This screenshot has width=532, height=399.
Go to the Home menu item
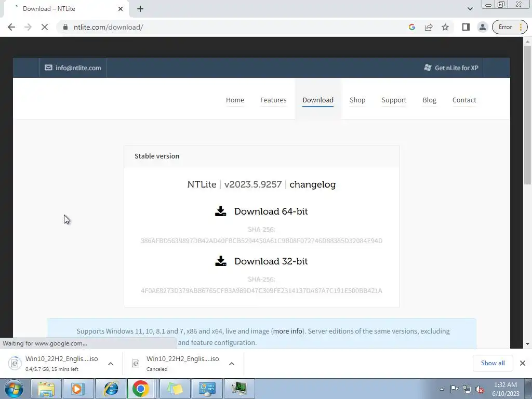235,100
